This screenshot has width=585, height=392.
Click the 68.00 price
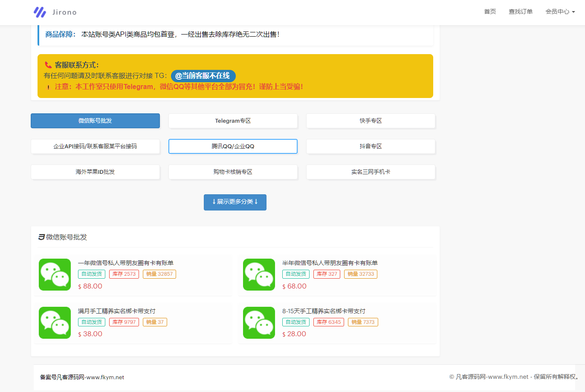(295, 286)
